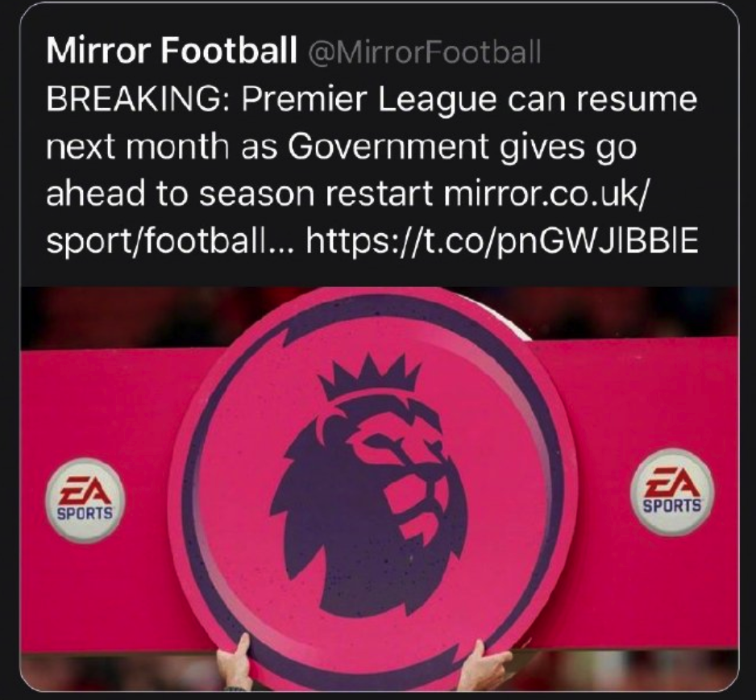Open the Mirror Football profile name
This screenshot has width=756, height=700.
172,50
